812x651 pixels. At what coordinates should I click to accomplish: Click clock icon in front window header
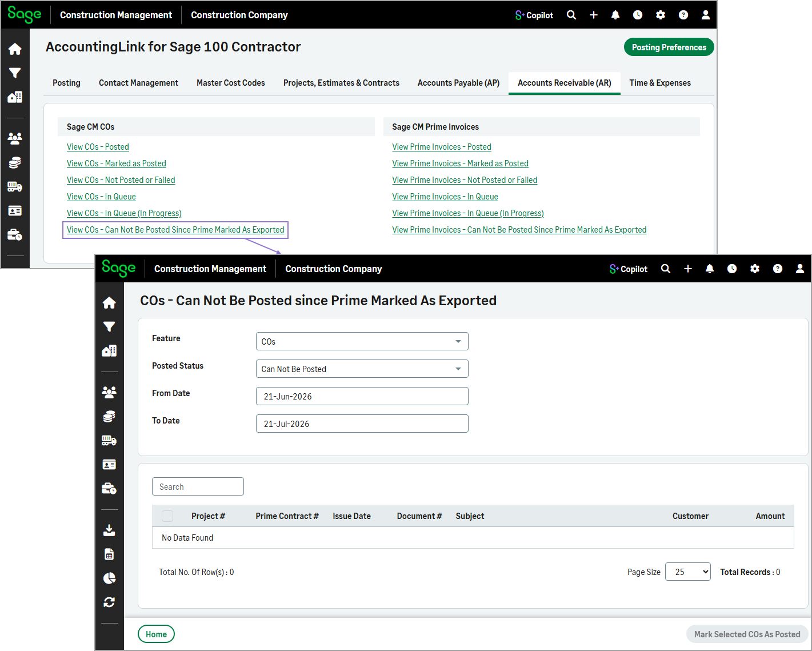pos(732,269)
